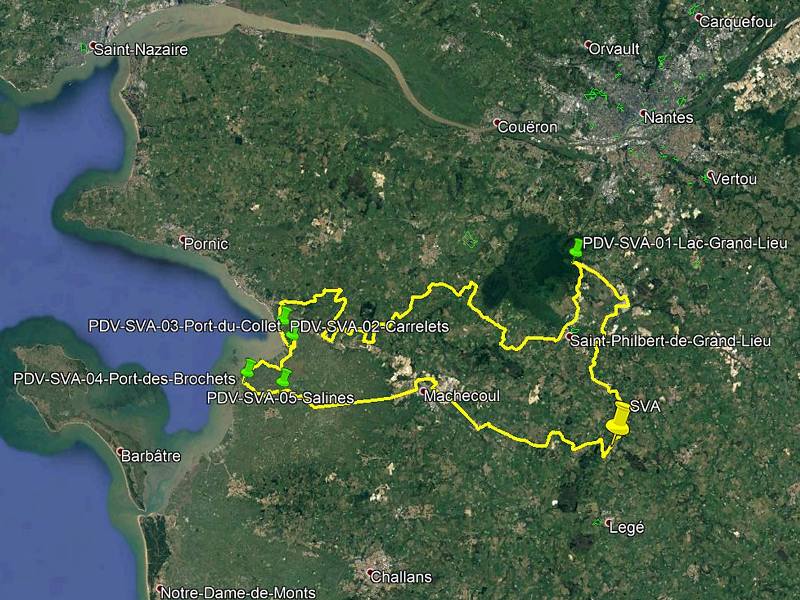Select the green PDV-SVA-05-Salines pushpin
The height and width of the screenshot is (600, 800).
click(x=284, y=378)
